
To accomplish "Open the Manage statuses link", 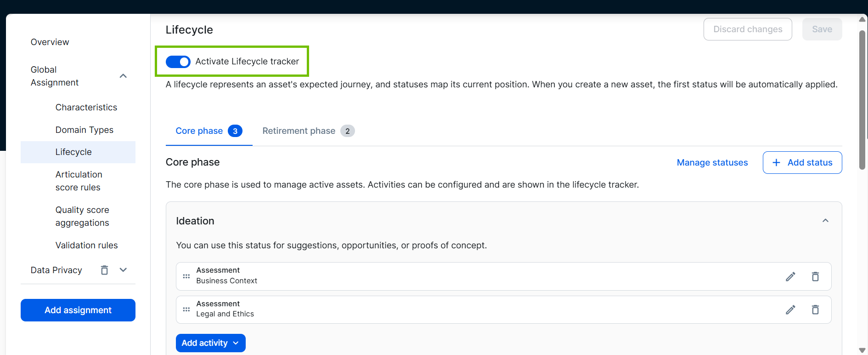I will coord(712,162).
